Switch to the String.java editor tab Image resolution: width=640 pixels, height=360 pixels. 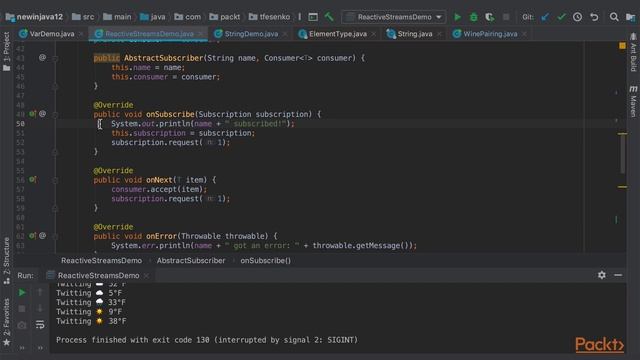click(x=415, y=34)
